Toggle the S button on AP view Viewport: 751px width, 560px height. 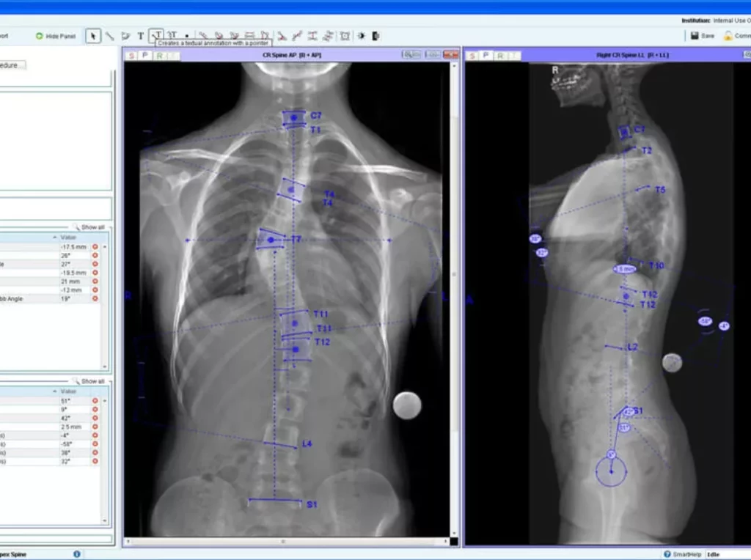point(131,55)
